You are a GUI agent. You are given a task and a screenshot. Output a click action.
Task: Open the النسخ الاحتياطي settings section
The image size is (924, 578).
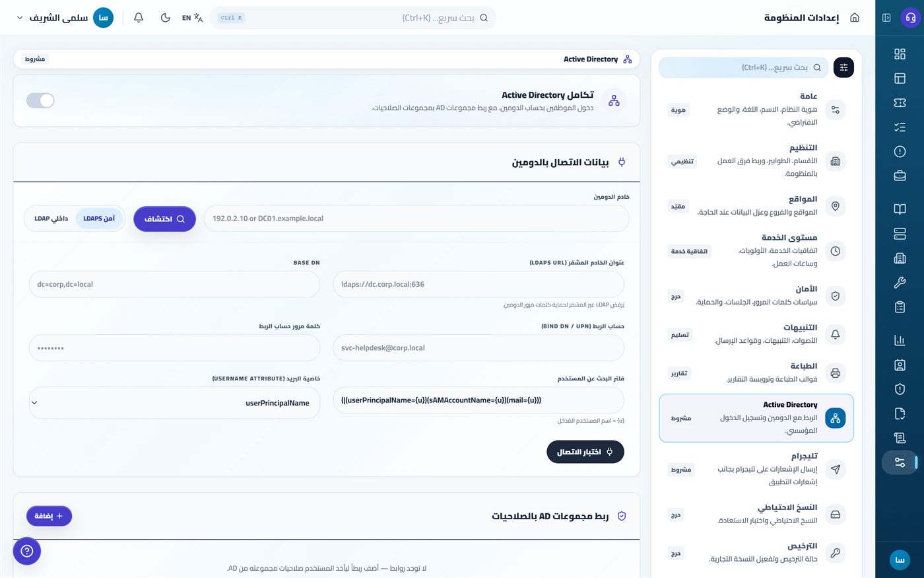(756, 514)
